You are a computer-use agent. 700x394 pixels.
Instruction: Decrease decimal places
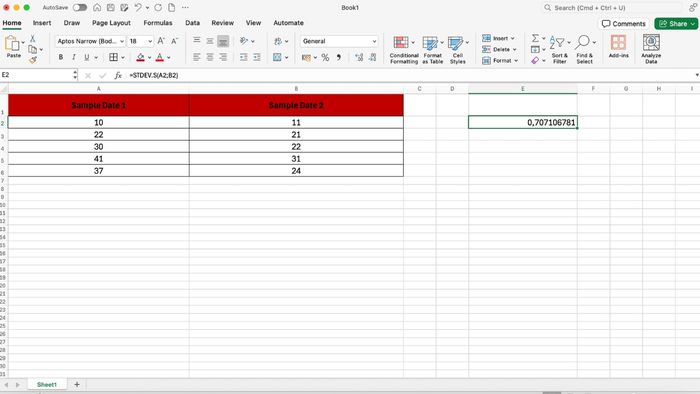point(373,57)
